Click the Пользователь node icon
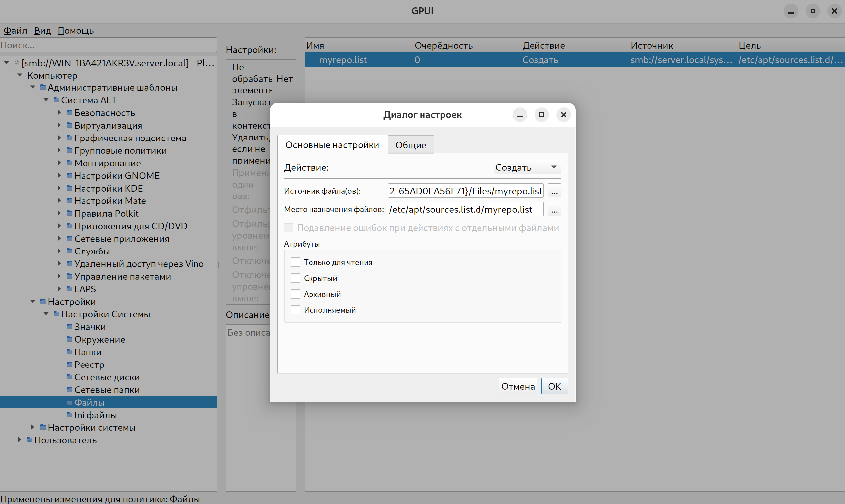The width and height of the screenshot is (845, 504). point(30,440)
